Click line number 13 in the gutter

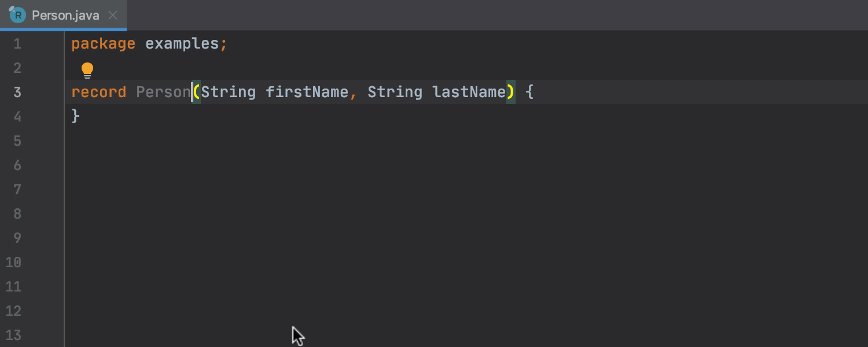click(14, 335)
